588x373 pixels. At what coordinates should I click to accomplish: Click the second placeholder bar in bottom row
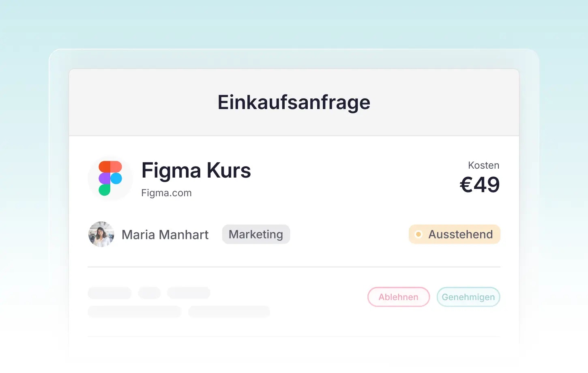tap(229, 311)
